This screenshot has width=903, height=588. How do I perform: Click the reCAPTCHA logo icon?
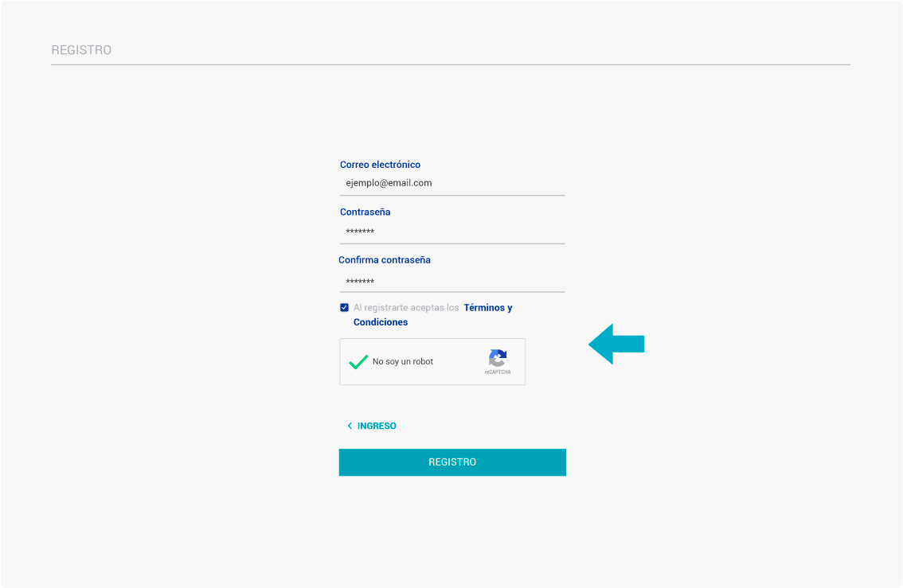click(498, 358)
